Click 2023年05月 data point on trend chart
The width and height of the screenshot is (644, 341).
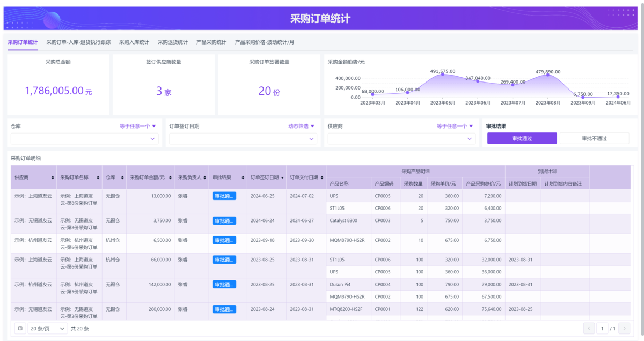point(443,74)
